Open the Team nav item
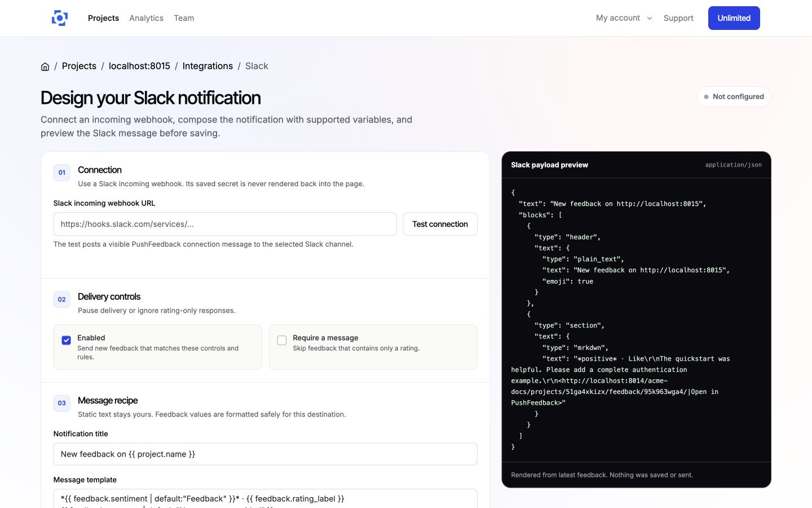The width and height of the screenshot is (812, 508). point(184,18)
